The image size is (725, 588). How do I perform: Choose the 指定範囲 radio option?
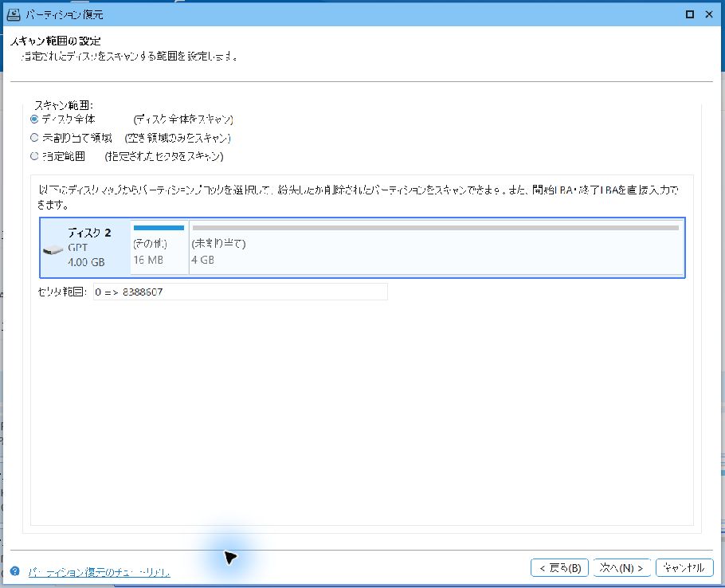point(34,156)
